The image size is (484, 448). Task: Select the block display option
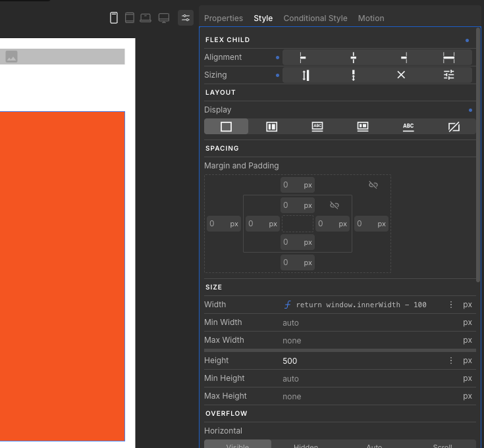[x=226, y=127]
